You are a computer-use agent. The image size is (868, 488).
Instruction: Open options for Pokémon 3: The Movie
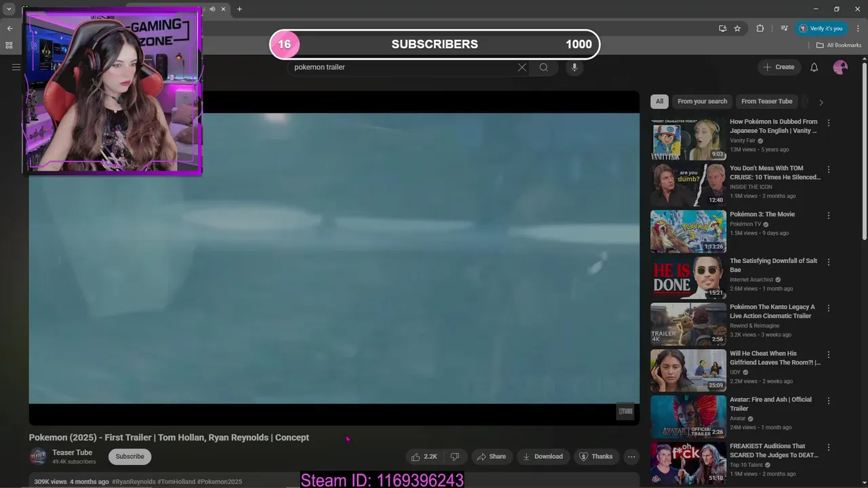(828, 216)
